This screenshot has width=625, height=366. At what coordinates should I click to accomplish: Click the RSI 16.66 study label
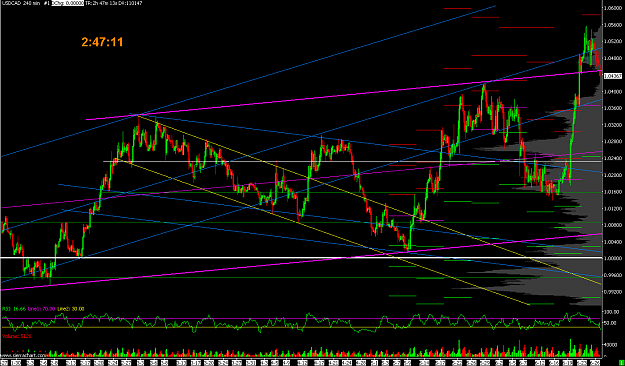click(14, 309)
